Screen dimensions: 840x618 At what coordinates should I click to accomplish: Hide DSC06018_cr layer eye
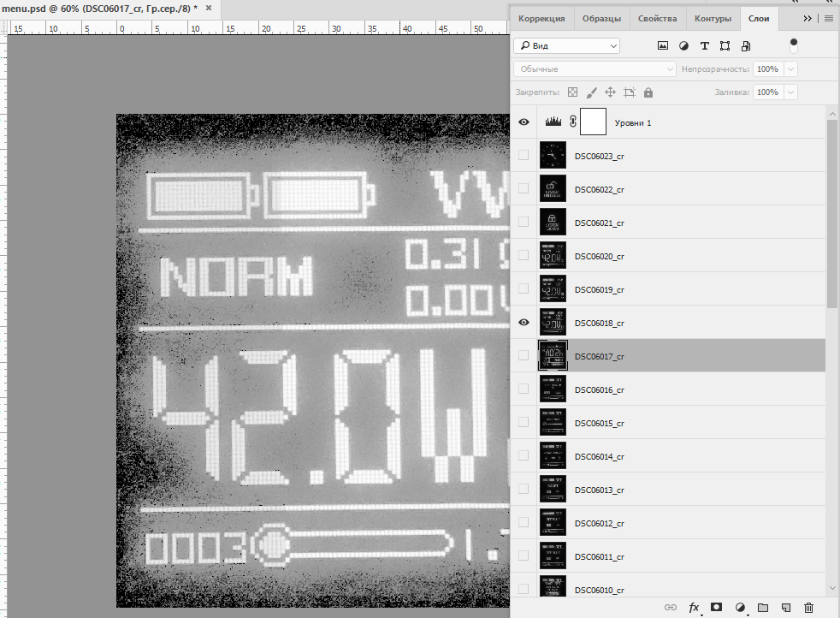click(x=524, y=322)
